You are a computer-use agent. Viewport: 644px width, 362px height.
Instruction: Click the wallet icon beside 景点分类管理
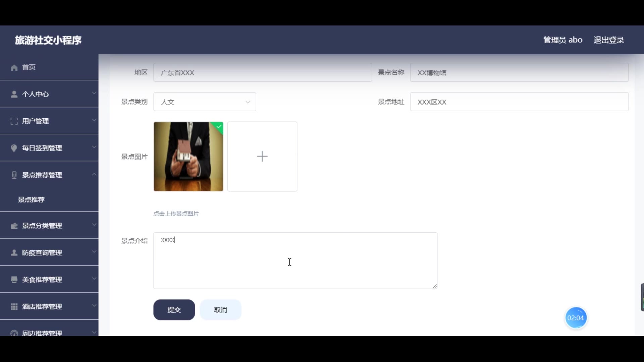[x=14, y=226]
